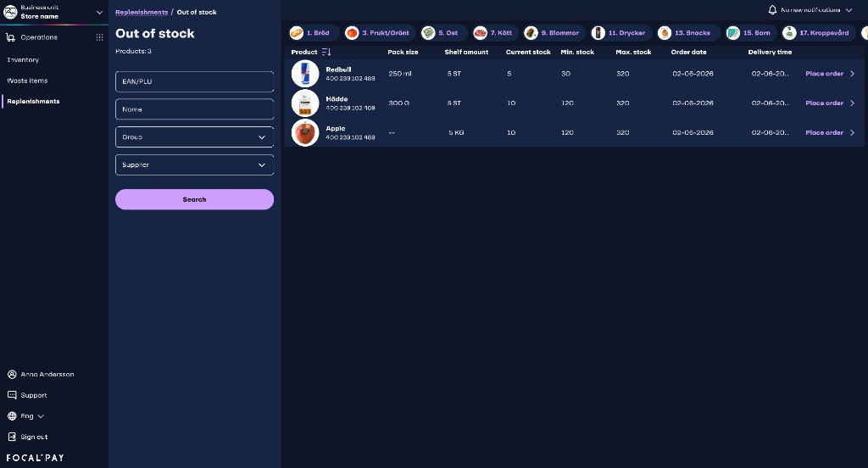
Task: Select the 7. Kött category chip
Action: point(495,33)
